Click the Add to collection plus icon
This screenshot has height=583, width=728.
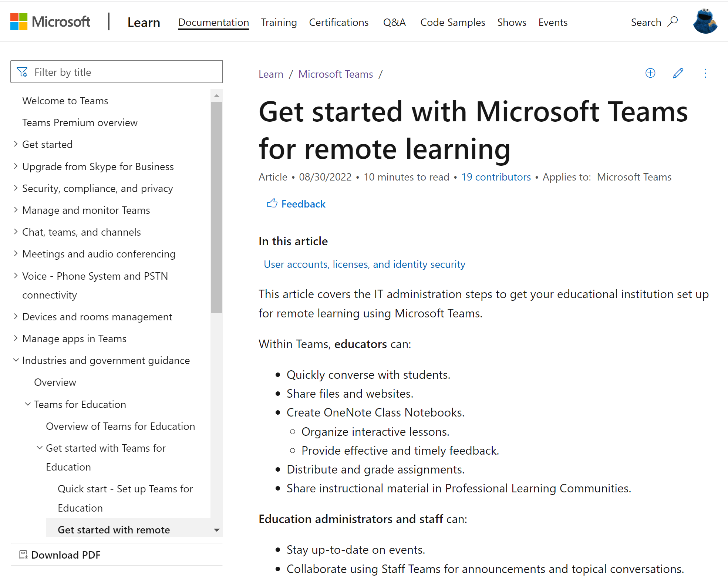click(650, 73)
